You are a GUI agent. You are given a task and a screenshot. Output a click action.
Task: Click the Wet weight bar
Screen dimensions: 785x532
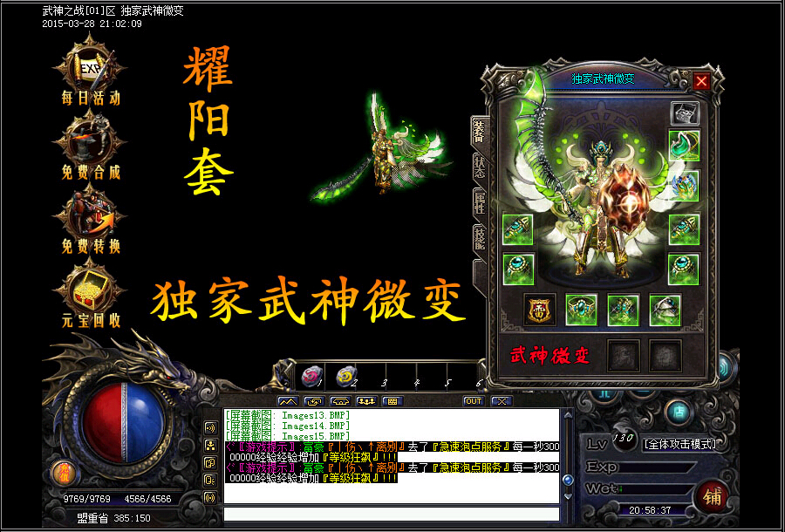coord(656,489)
